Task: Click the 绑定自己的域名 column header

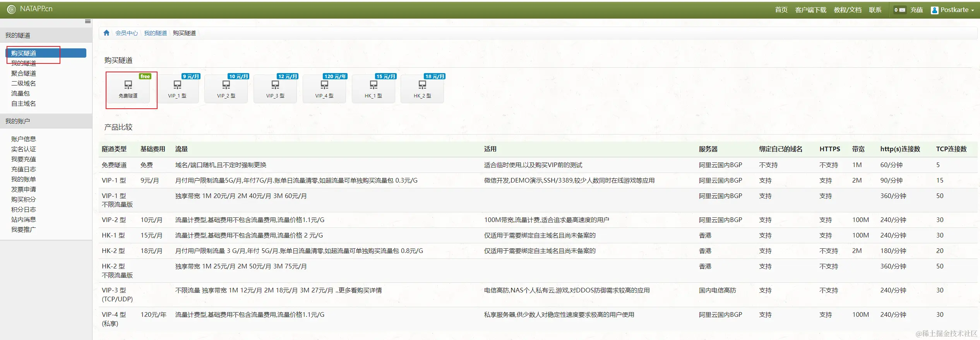Action: coord(781,149)
